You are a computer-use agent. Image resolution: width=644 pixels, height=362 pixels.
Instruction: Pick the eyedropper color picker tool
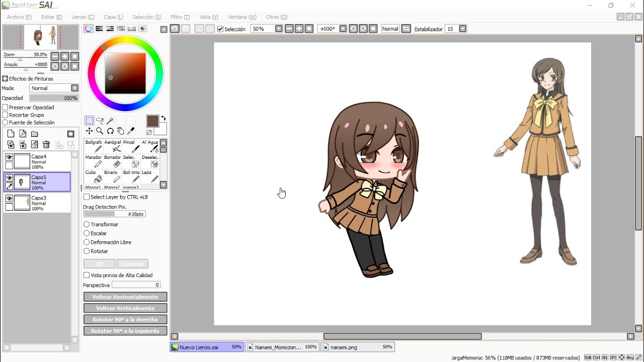coord(131,131)
